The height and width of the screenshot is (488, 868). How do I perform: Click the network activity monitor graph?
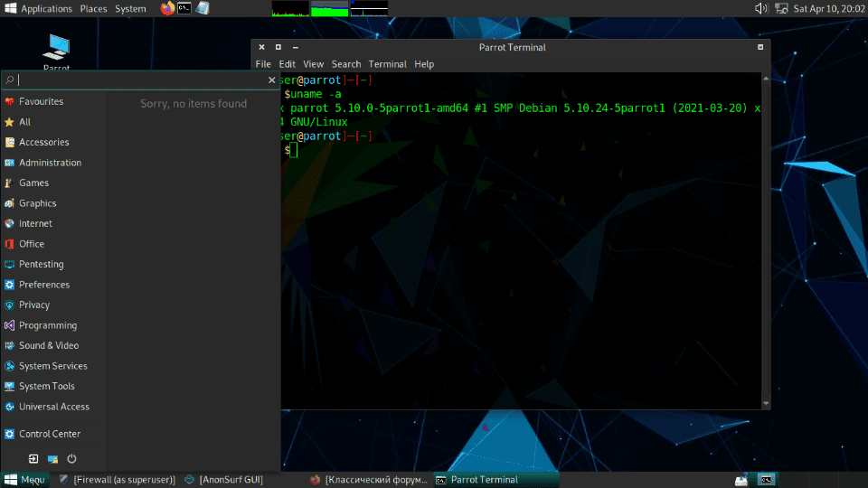pos(369,8)
